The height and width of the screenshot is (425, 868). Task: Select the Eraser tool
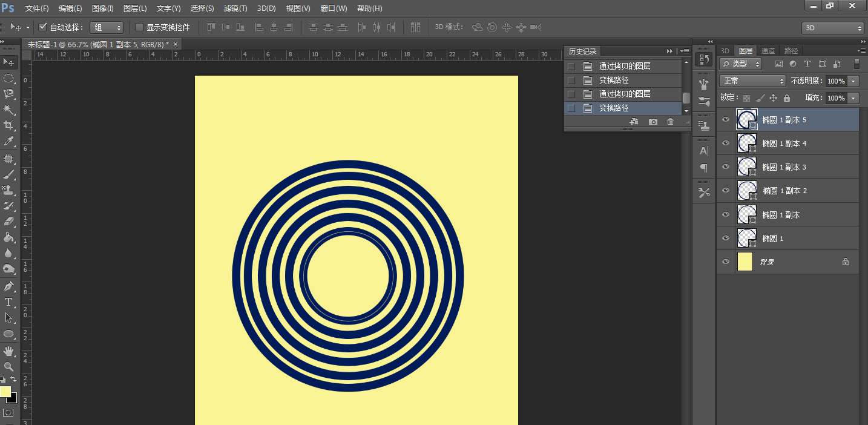coord(9,222)
